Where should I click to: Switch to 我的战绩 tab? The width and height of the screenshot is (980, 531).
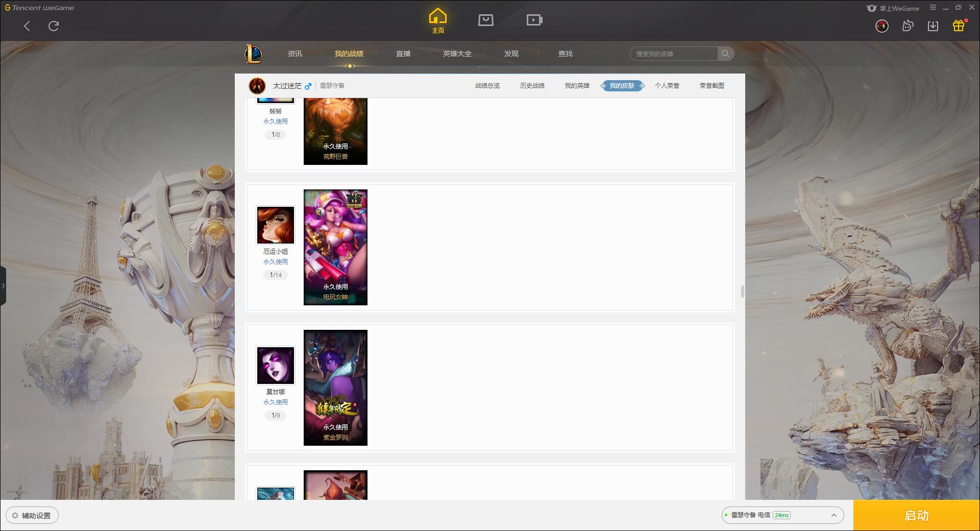[349, 54]
